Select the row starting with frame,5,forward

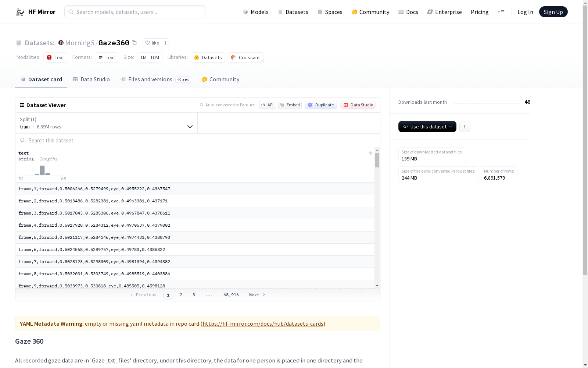point(195,237)
